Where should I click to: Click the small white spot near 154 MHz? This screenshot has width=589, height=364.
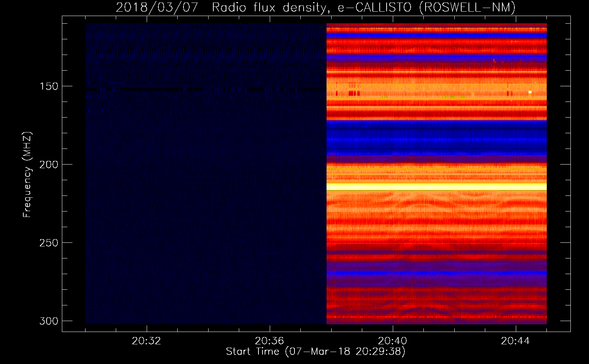tap(530, 92)
